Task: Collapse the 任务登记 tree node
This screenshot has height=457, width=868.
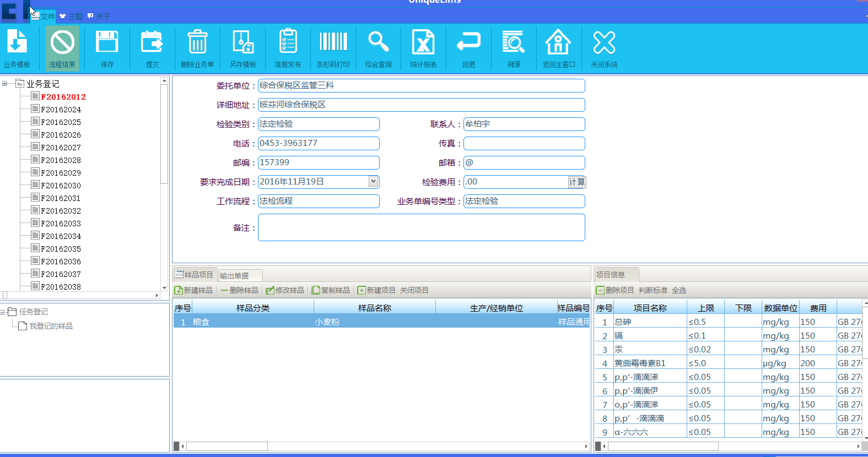Action: (3, 312)
